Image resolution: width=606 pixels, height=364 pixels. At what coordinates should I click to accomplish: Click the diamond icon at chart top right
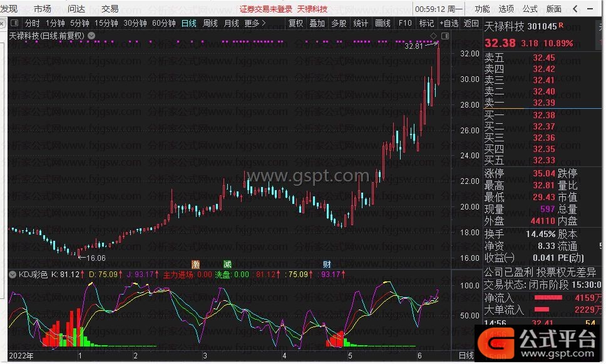(434, 36)
